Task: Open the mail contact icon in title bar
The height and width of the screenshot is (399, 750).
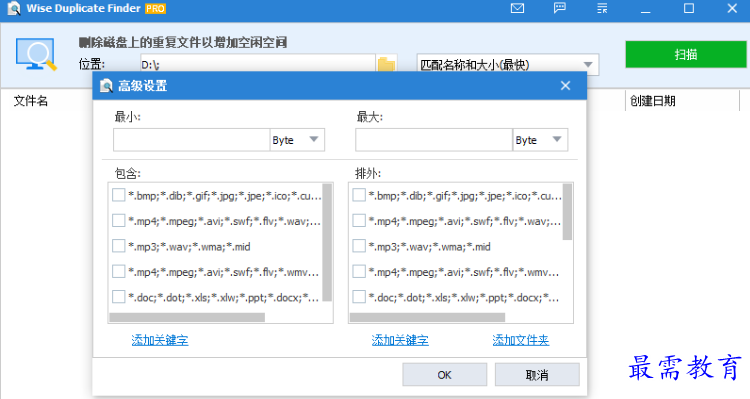Action: (517, 8)
